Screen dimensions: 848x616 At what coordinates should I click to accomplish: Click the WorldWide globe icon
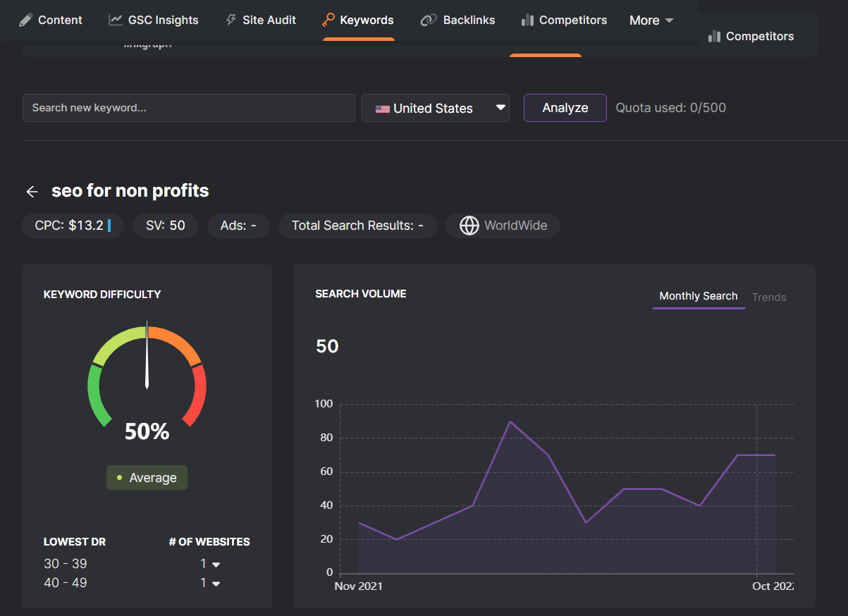[469, 226]
